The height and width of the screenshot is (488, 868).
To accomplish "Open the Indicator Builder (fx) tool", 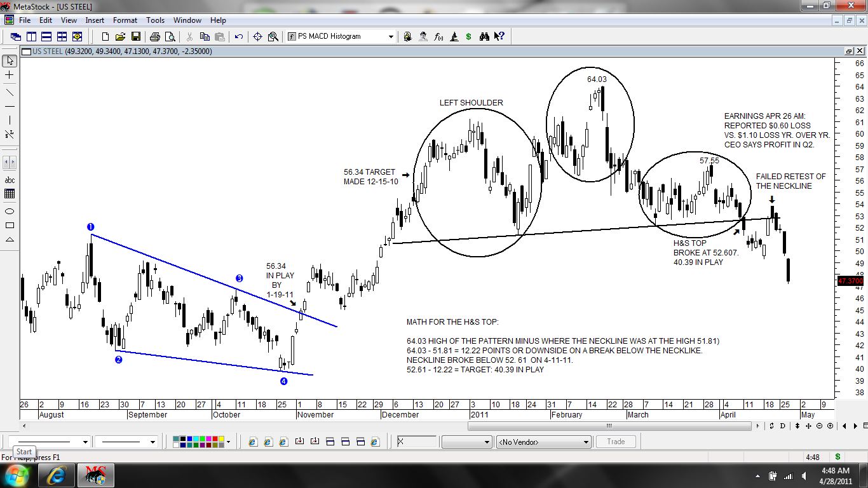I will [438, 36].
